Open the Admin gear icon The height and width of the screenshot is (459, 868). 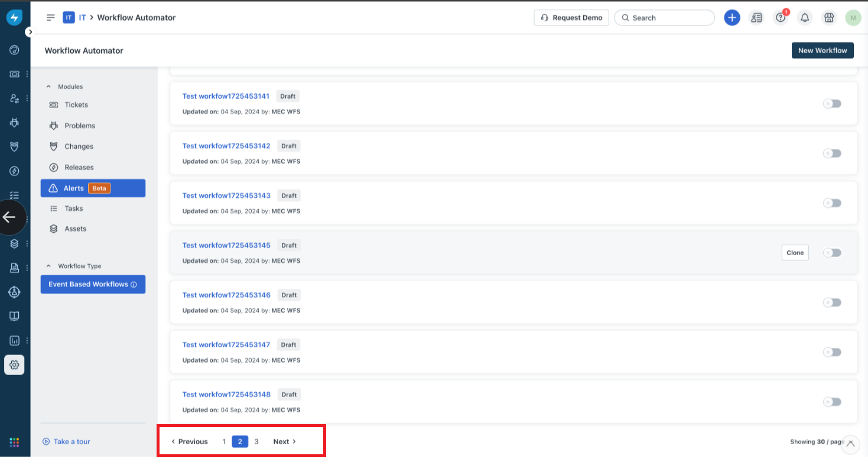click(x=15, y=365)
